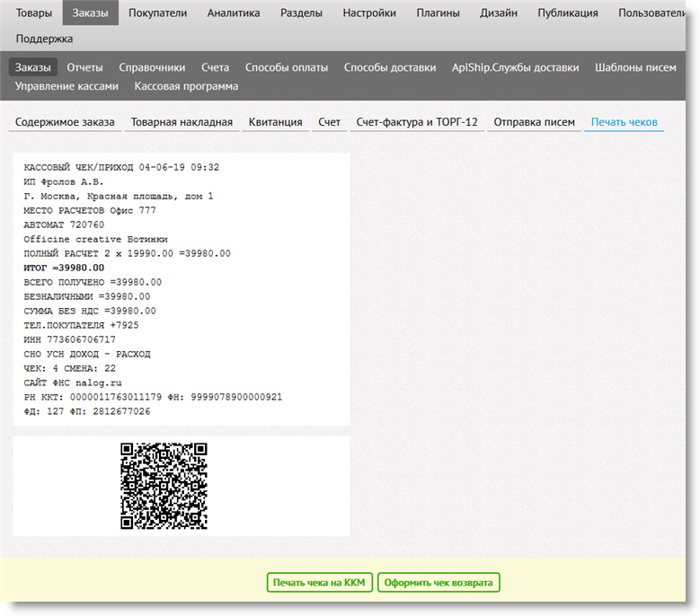This screenshot has height=616, width=700.
Task: Click the ЧЕК: 4 СМЕНА: 22 line
Action: point(70,368)
